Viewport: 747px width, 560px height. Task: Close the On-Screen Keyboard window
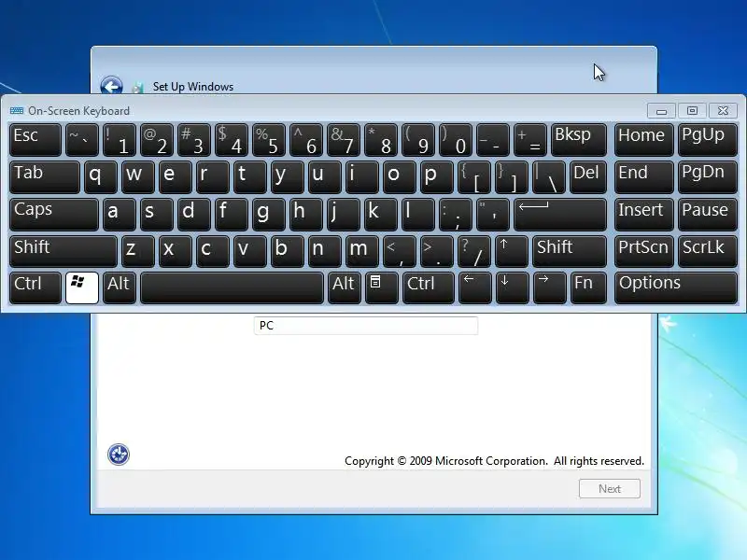(x=723, y=111)
